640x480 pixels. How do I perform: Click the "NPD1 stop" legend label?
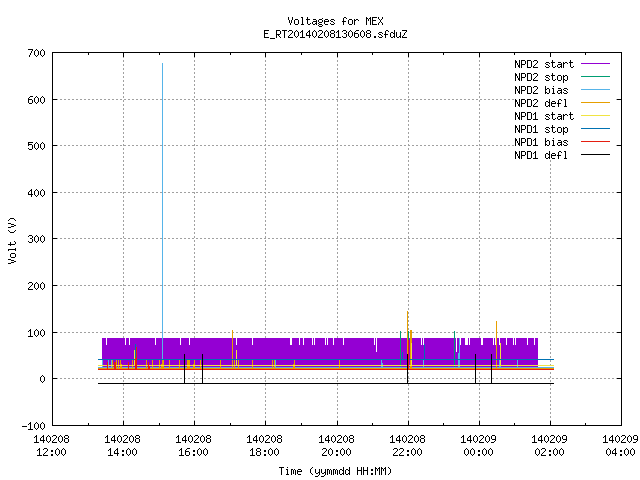tap(541, 129)
